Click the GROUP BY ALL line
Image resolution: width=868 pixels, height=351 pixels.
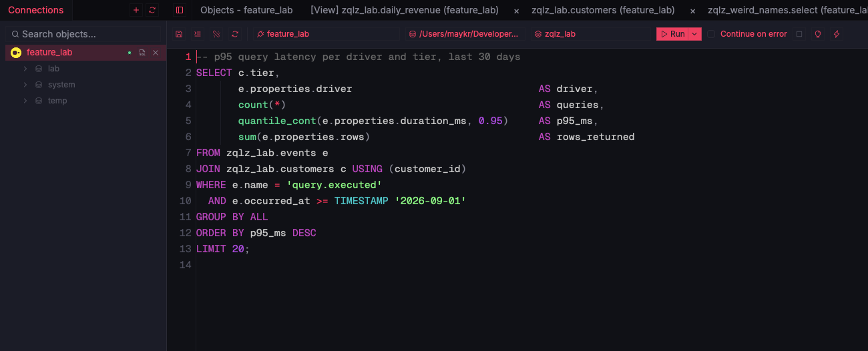[x=232, y=217]
